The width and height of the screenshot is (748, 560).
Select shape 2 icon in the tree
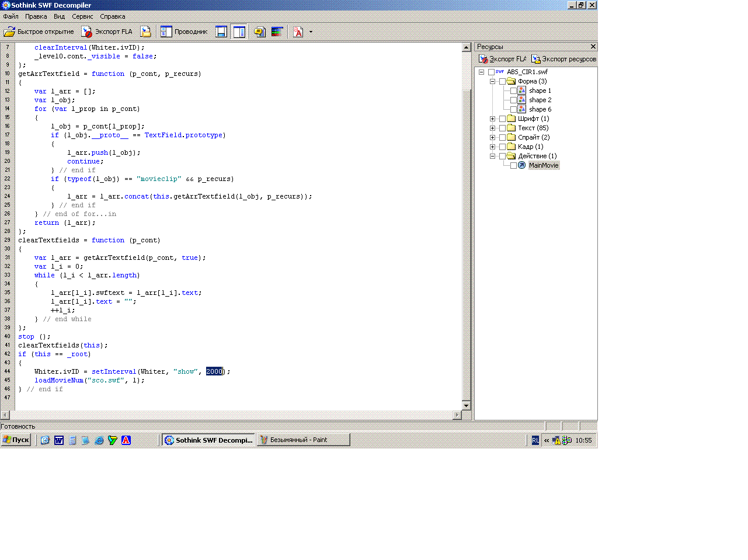pos(521,100)
